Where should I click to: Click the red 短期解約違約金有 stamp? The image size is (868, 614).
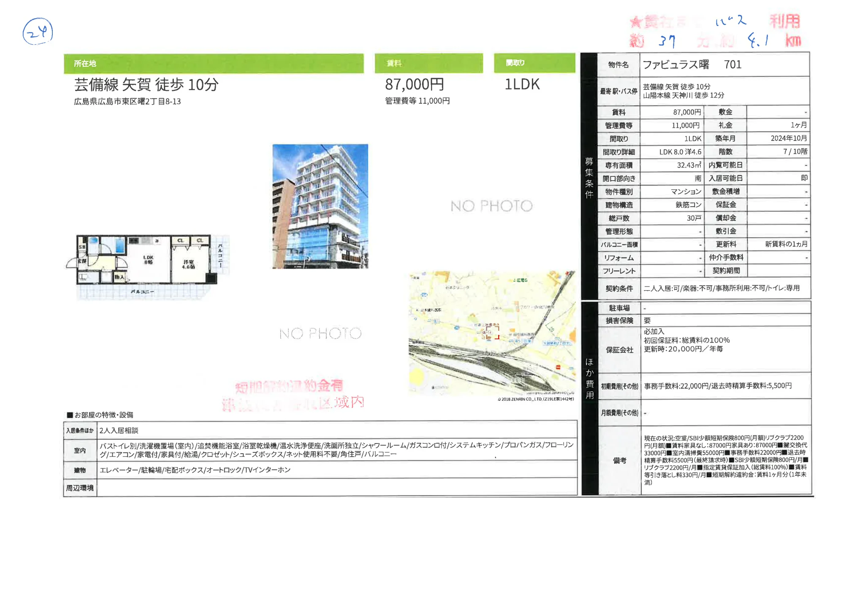coord(289,386)
